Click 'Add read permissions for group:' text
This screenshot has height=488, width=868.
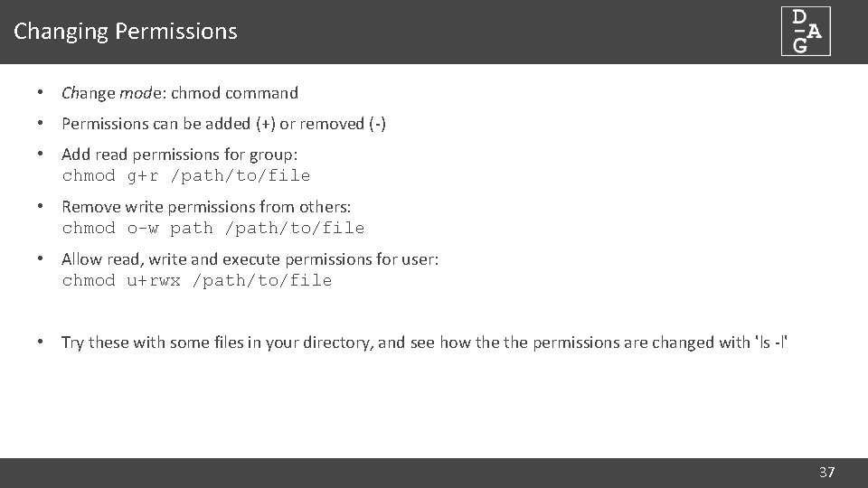tap(179, 155)
